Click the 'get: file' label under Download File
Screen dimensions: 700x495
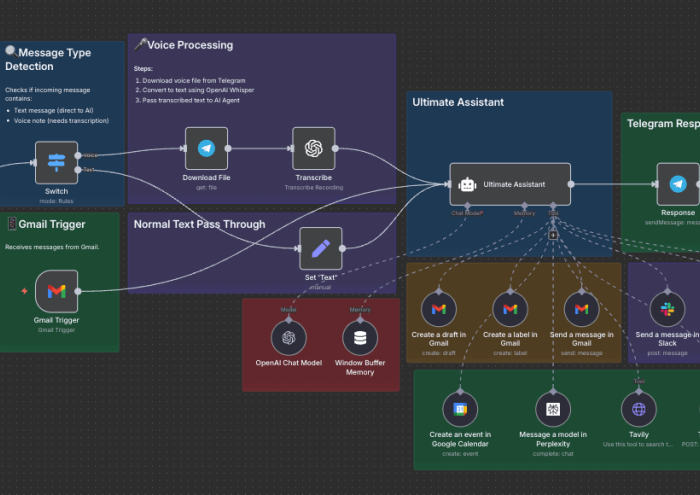point(206,187)
